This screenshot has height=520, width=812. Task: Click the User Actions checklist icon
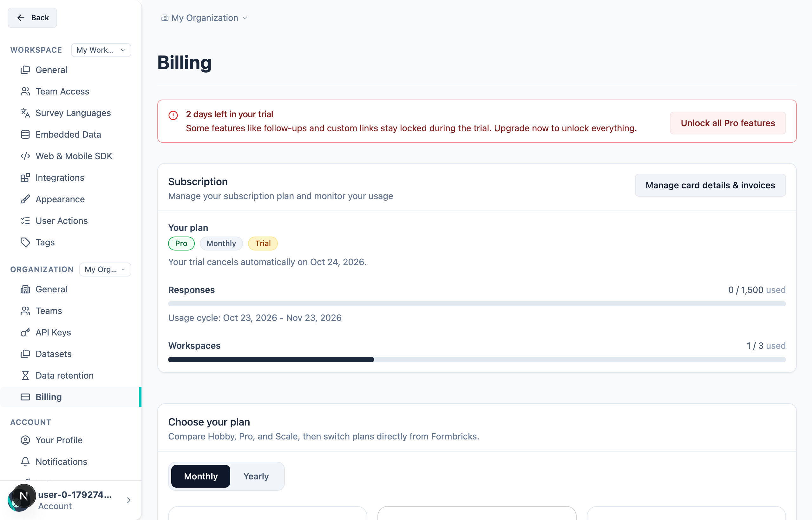coord(25,221)
